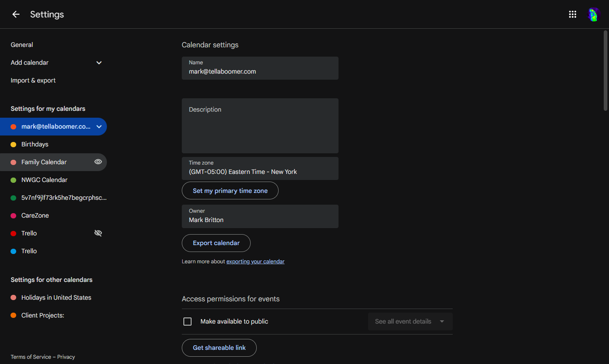Click the Owner field showing Mark Britton
This screenshot has height=364, width=609.
coord(260,216)
